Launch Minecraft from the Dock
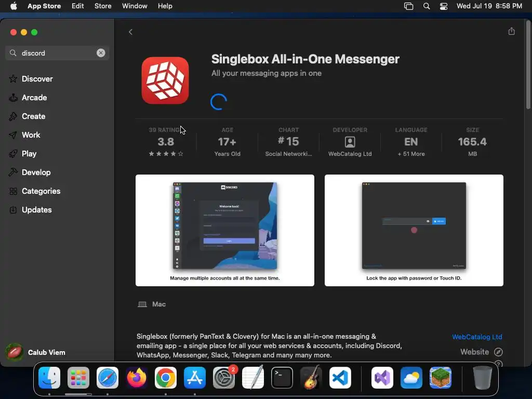The height and width of the screenshot is (399, 532). [x=441, y=378]
